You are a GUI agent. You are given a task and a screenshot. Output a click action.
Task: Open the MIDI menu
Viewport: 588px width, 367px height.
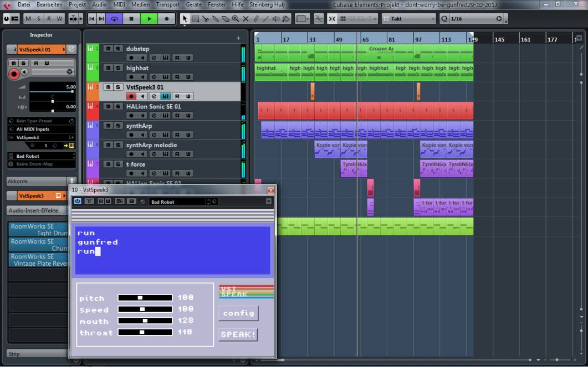pos(119,4)
